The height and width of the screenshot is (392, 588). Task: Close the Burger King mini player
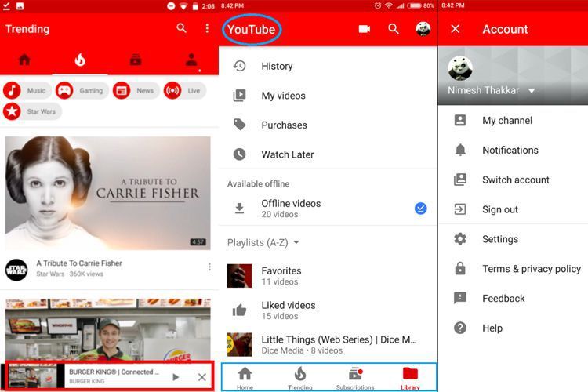(x=202, y=377)
